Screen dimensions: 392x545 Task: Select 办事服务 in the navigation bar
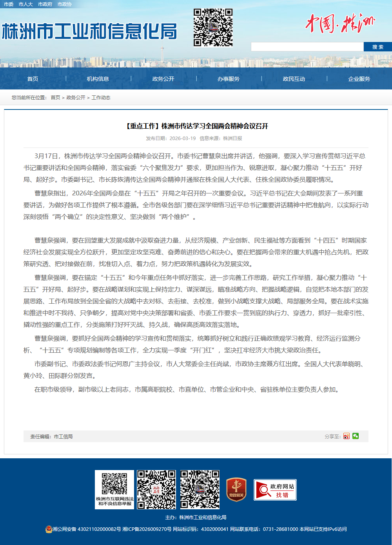pyautogui.click(x=229, y=79)
